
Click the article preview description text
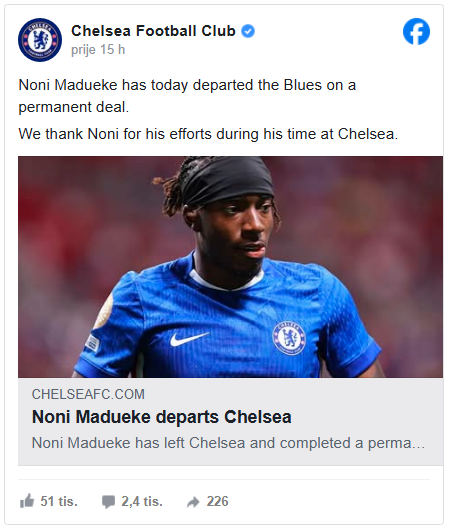coord(228,443)
